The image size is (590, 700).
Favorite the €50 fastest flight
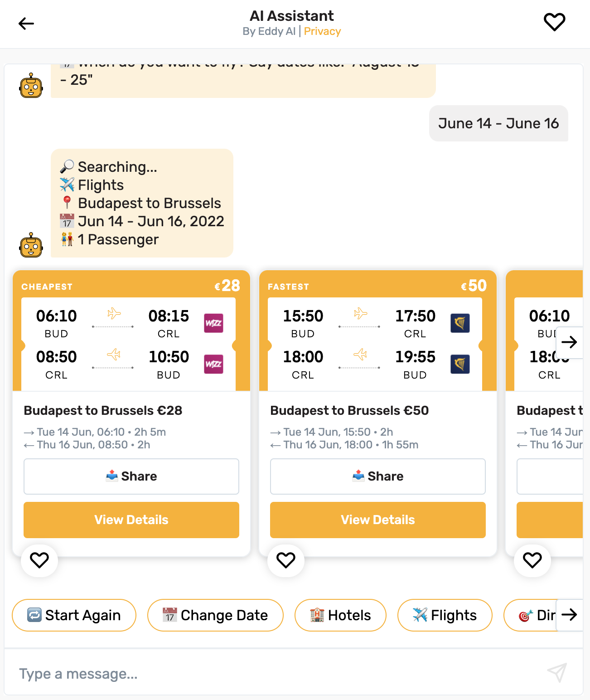coord(285,561)
